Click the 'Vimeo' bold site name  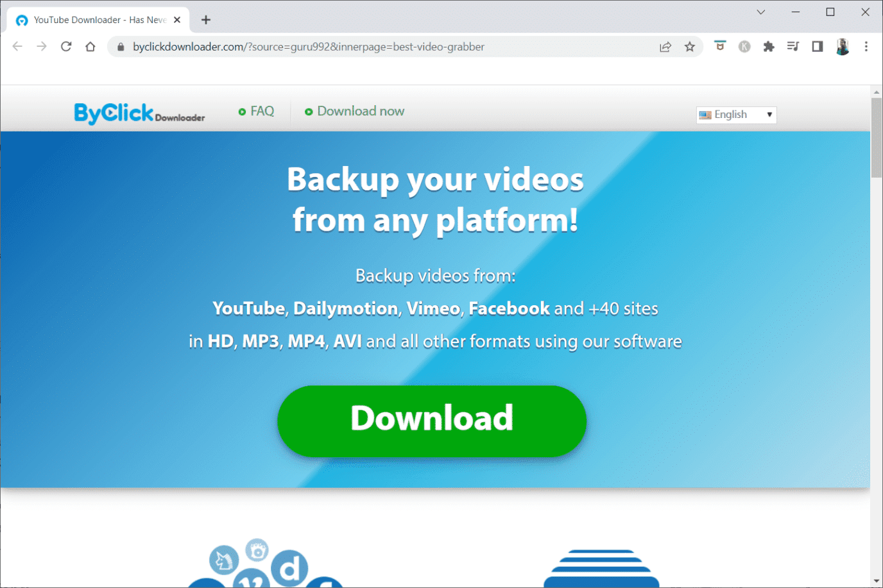tap(433, 308)
